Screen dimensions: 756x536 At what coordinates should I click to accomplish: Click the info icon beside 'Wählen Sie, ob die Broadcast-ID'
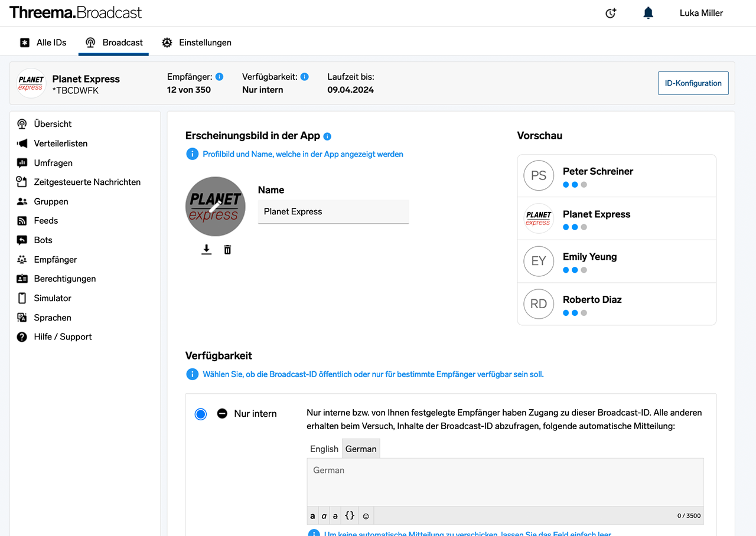click(x=192, y=374)
